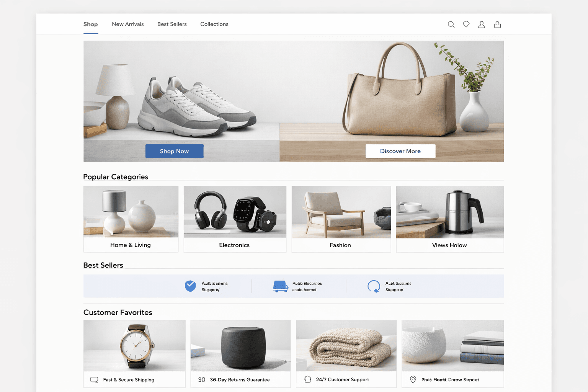Viewport: 588px width, 392px height.
Task: Open the Collections menu item
Action: tap(214, 24)
